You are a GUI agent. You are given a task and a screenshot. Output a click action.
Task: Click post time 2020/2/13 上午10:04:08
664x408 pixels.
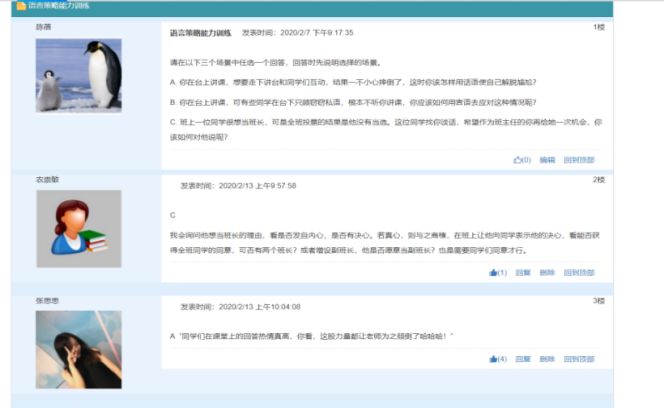(x=260, y=307)
